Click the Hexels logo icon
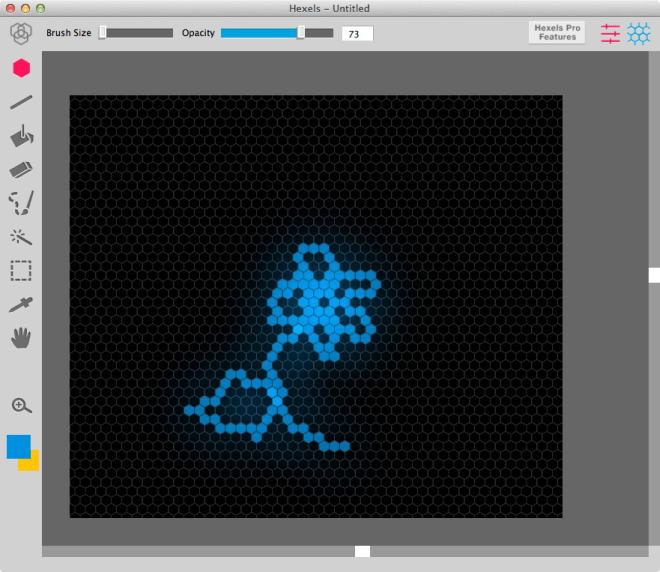This screenshot has width=660, height=572. click(21, 33)
